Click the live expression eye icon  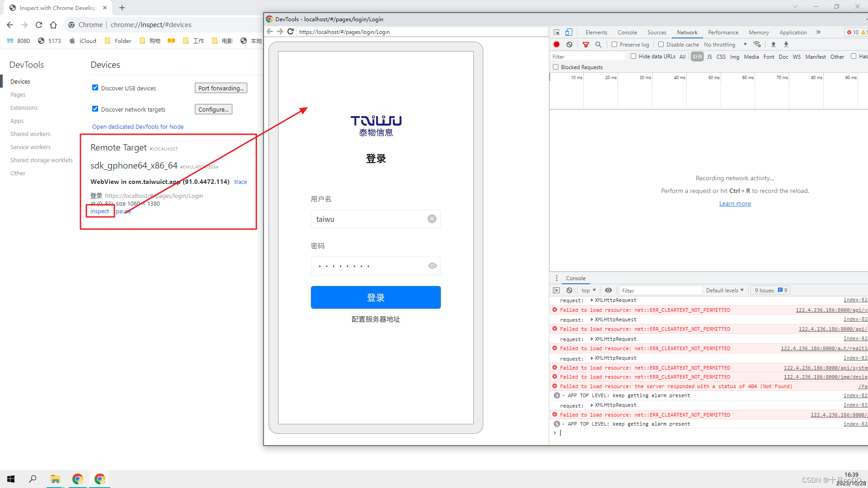(608, 290)
